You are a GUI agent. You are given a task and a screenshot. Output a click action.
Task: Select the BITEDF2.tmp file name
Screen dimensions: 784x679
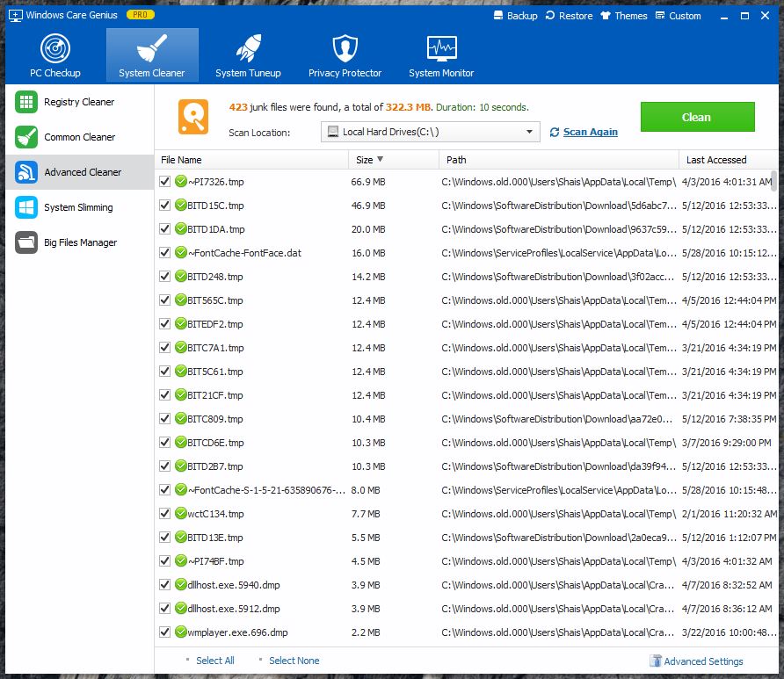tap(215, 324)
